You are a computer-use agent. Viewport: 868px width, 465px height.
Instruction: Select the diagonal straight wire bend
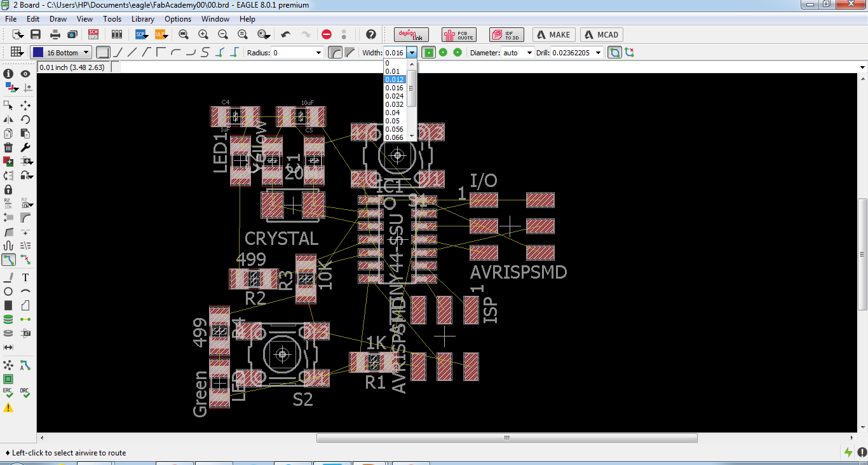coord(132,52)
